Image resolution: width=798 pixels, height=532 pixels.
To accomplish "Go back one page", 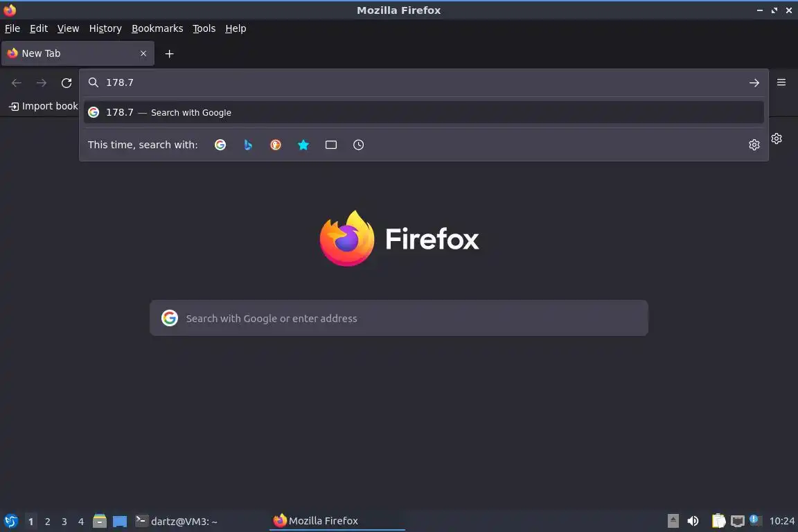I will tap(17, 83).
